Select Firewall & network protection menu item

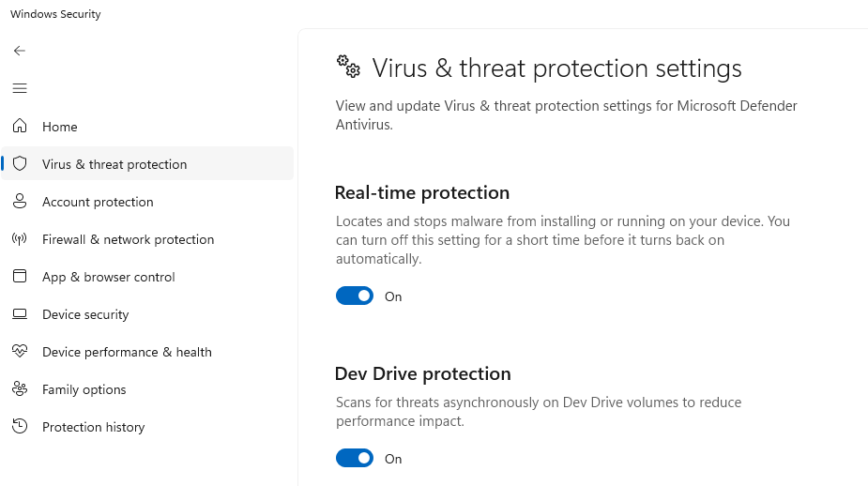[x=128, y=239]
